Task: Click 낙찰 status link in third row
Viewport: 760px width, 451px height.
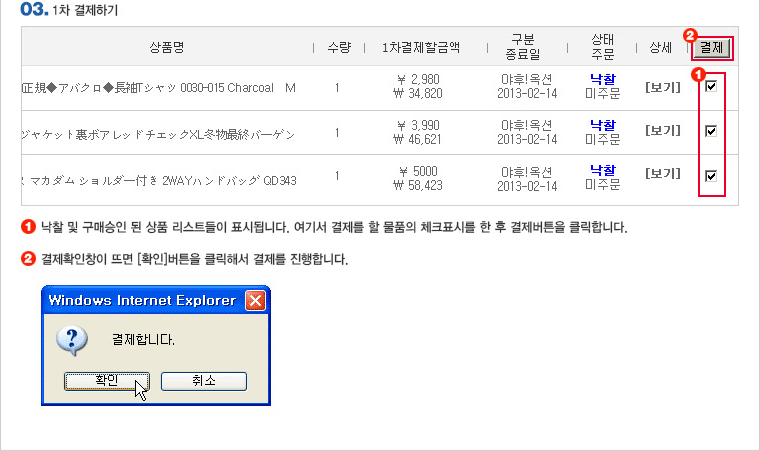Action: pos(602,169)
